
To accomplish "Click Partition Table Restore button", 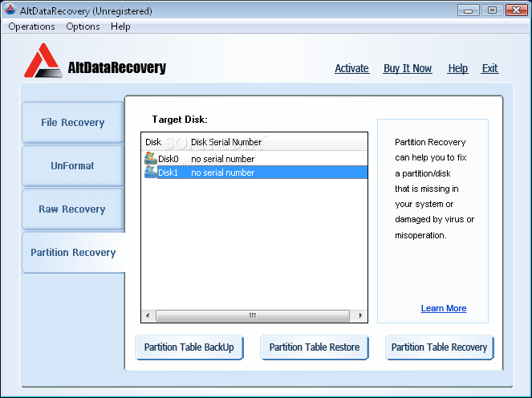I will pos(315,347).
